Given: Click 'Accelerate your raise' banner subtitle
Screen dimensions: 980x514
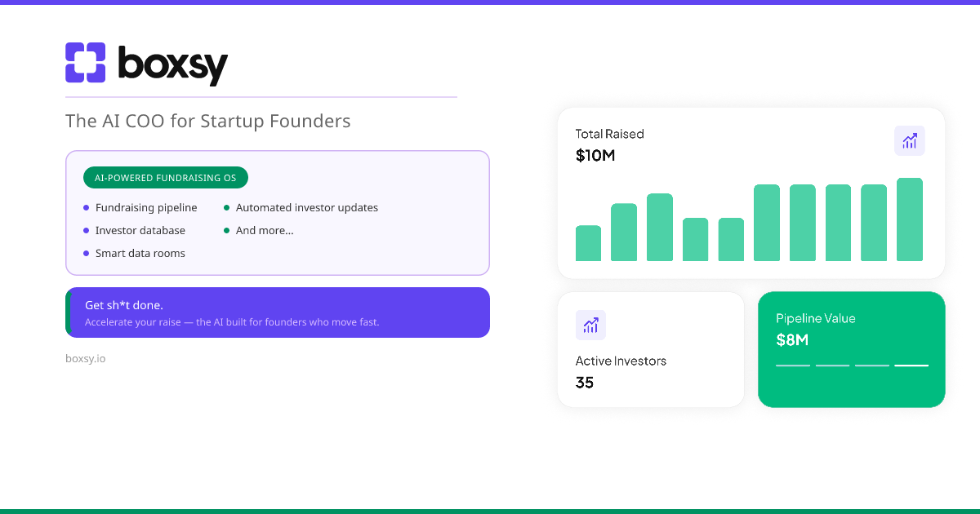Looking at the screenshot, I should (232, 322).
